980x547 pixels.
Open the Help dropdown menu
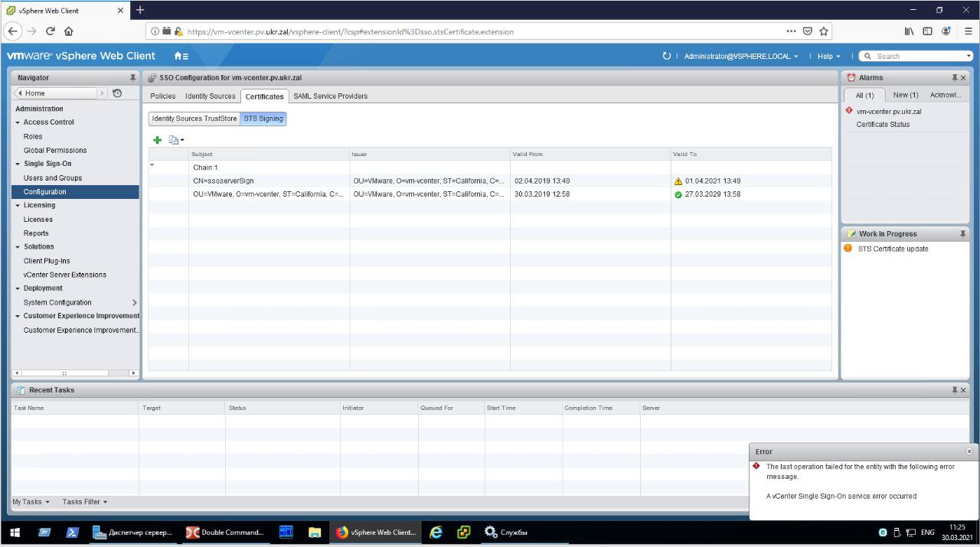click(x=828, y=56)
